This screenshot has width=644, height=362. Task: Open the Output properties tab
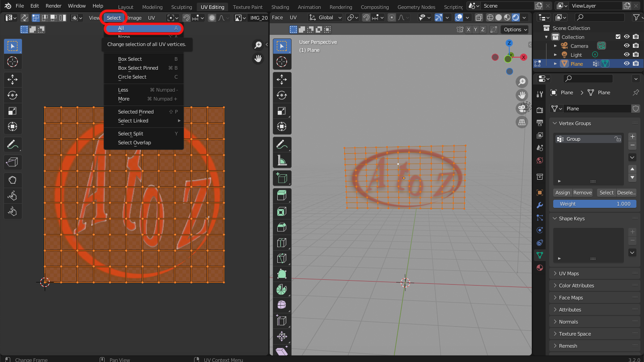[x=540, y=123]
